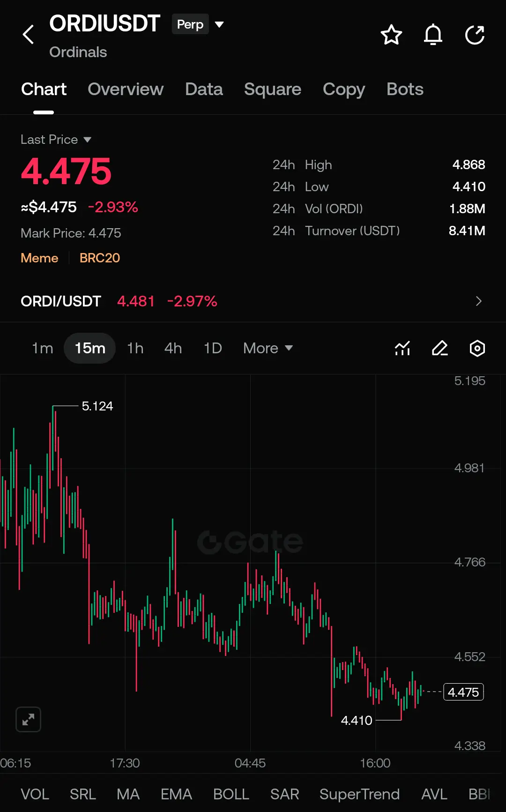Toggle the SAR indicator
The image size is (506, 812).
click(284, 794)
